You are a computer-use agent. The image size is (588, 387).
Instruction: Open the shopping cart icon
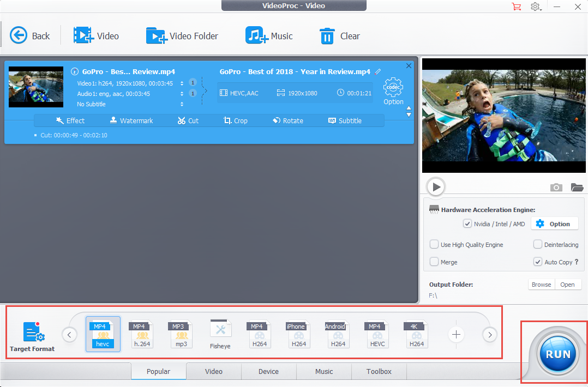click(x=517, y=7)
